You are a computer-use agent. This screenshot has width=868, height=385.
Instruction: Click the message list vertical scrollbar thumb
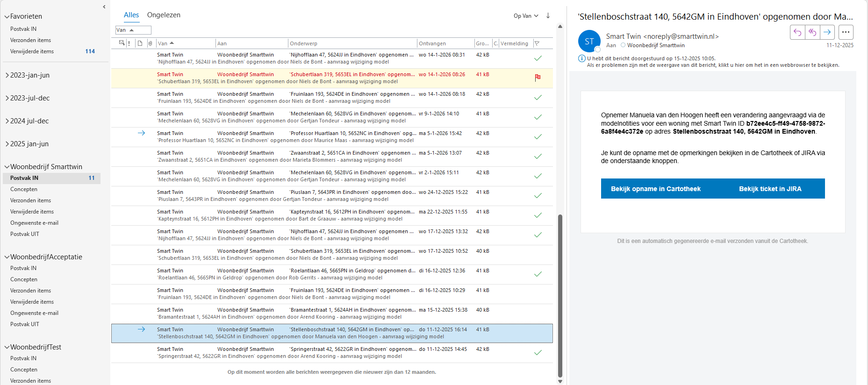pyautogui.click(x=560, y=294)
